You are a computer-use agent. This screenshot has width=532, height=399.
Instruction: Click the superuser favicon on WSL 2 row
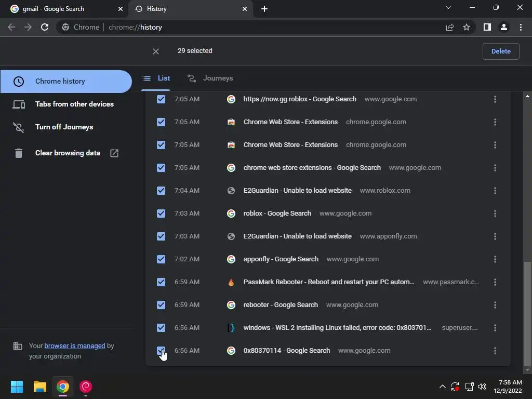coord(231,328)
